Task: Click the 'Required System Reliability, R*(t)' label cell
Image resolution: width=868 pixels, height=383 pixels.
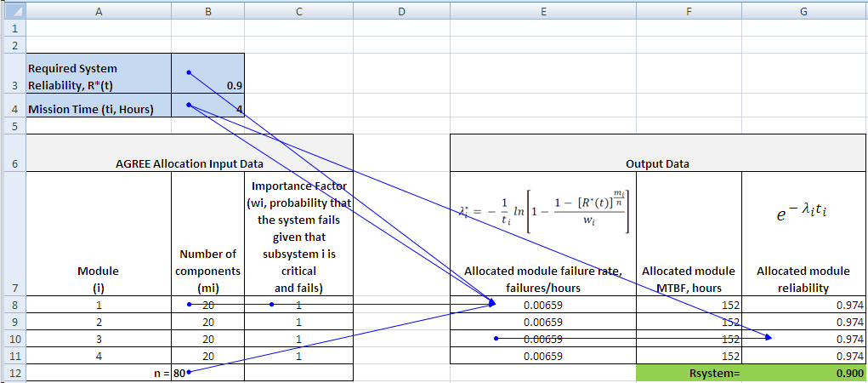Action: pyautogui.click(x=99, y=74)
